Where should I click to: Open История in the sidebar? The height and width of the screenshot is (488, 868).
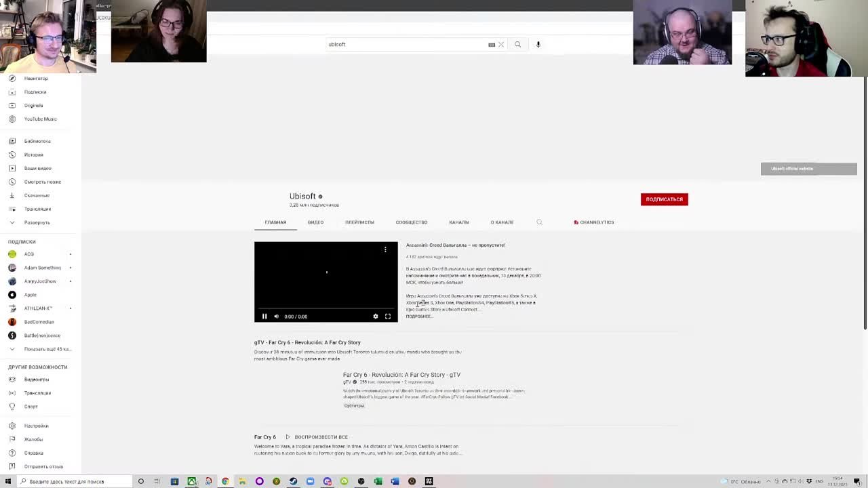(33, 155)
